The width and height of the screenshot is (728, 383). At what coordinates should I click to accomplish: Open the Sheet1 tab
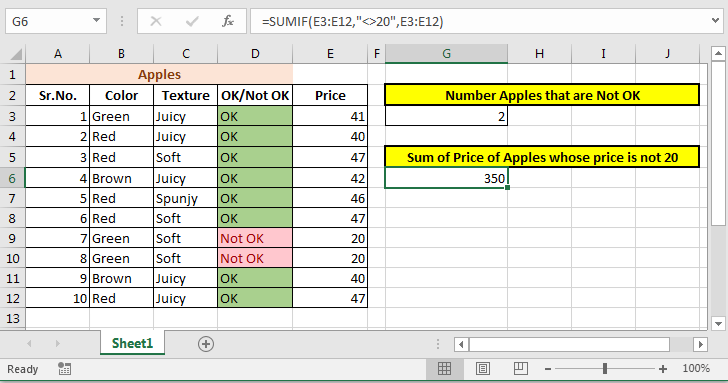(x=132, y=343)
